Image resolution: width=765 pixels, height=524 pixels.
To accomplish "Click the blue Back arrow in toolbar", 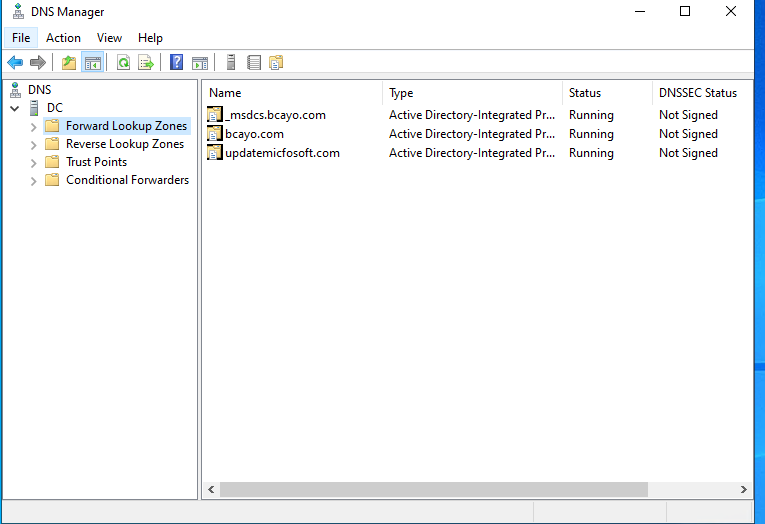I will (x=15, y=63).
